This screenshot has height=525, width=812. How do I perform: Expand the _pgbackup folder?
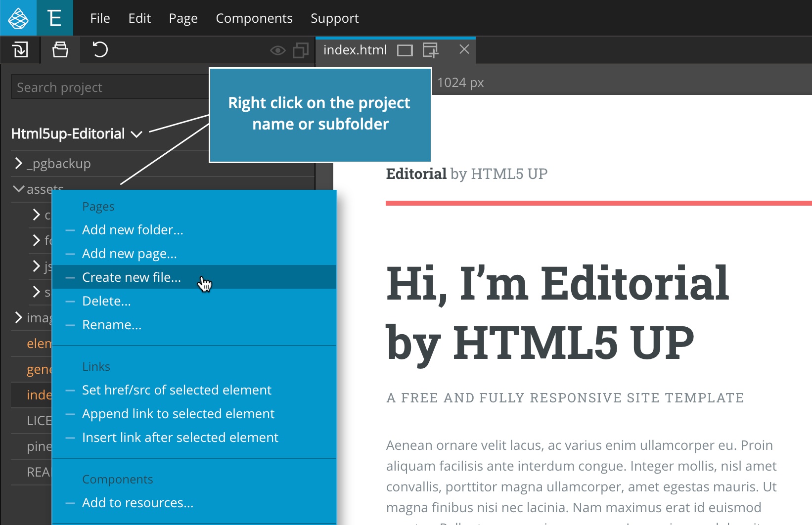(x=18, y=163)
